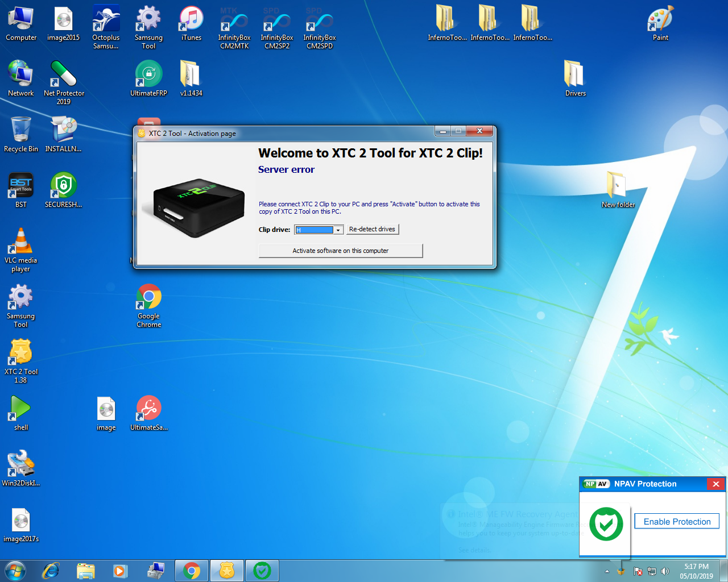
Task: Expand the Clip drive dropdown
Action: (338, 230)
